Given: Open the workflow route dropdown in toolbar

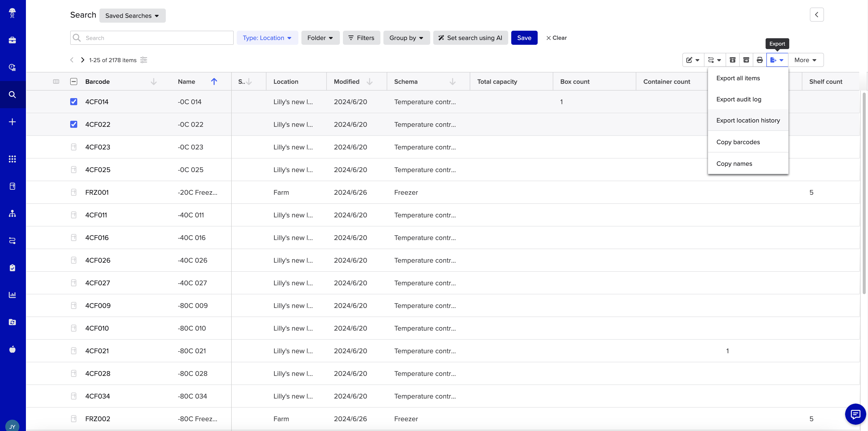Looking at the screenshot, I should pos(714,60).
